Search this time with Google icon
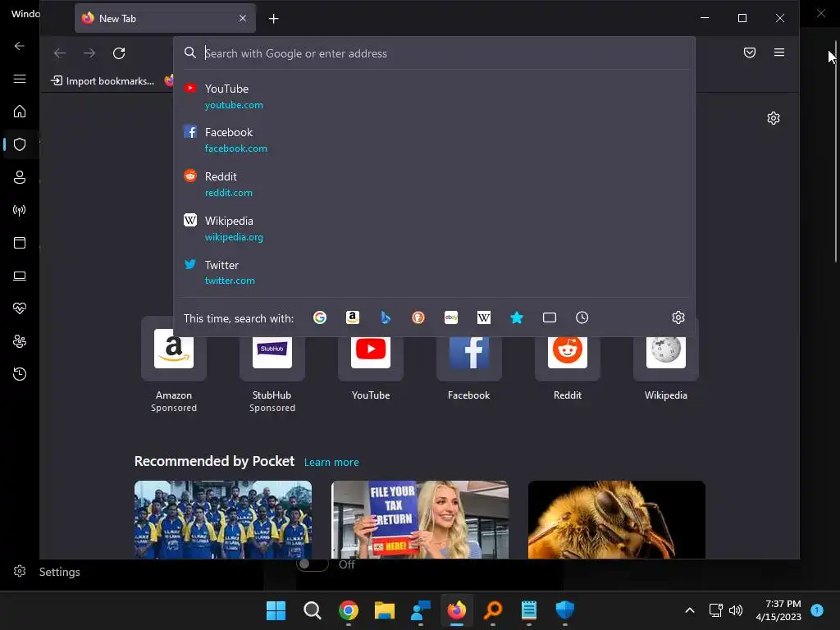 click(320, 317)
